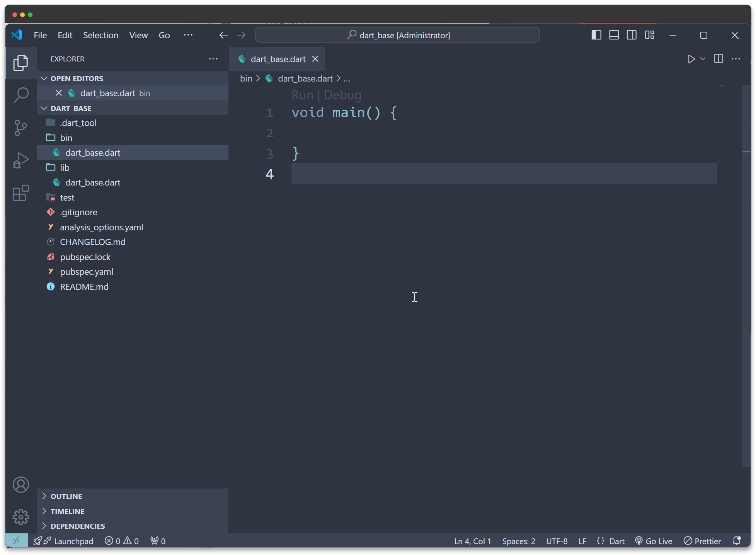
Task: Toggle the secondary side bar visibility
Action: pyautogui.click(x=632, y=35)
